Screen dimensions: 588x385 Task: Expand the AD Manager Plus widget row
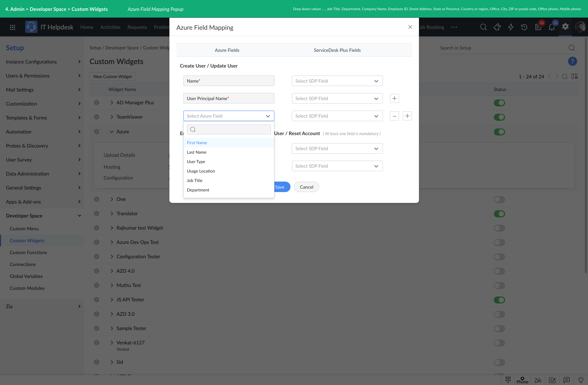click(112, 103)
